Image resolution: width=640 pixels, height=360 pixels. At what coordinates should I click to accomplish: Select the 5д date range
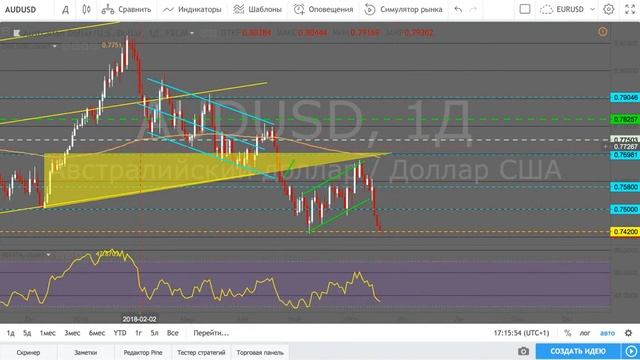(27, 333)
